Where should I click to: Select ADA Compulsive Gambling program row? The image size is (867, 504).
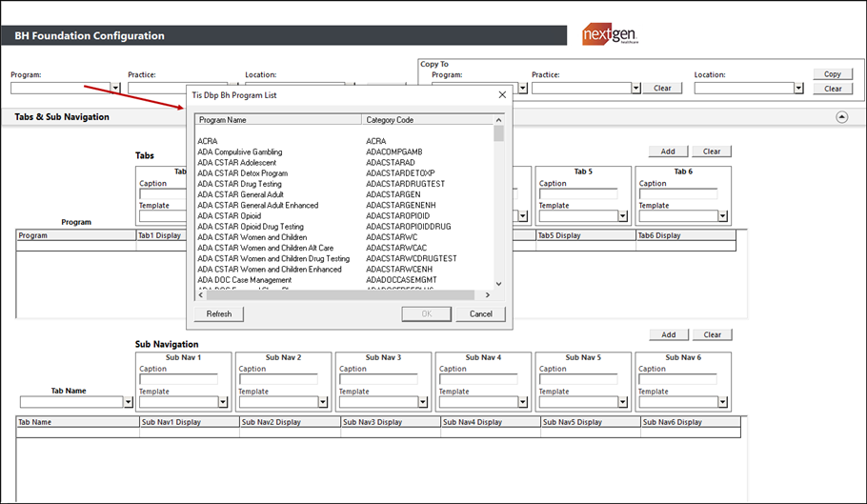tap(240, 151)
